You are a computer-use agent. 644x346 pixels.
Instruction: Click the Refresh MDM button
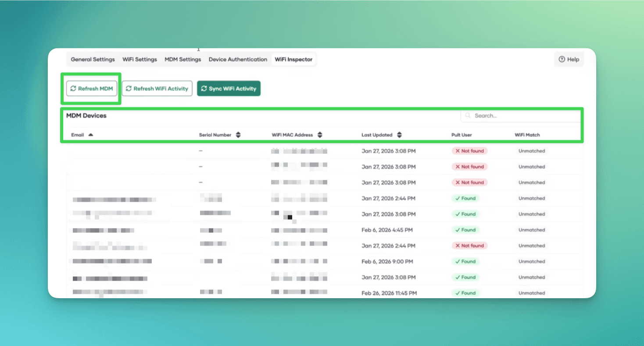point(91,88)
